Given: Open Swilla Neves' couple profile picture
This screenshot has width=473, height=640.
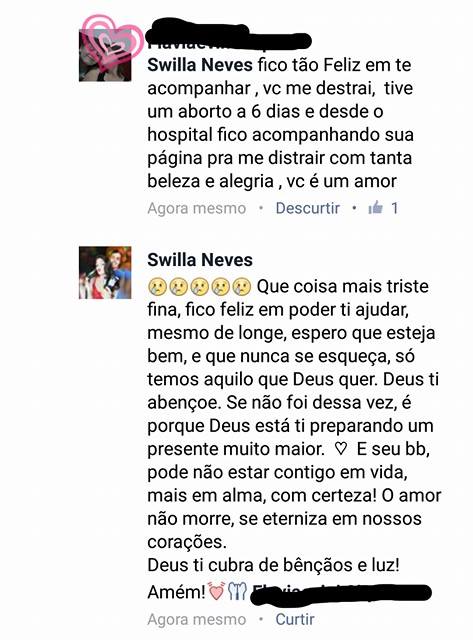Looking at the screenshot, I should [105, 273].
